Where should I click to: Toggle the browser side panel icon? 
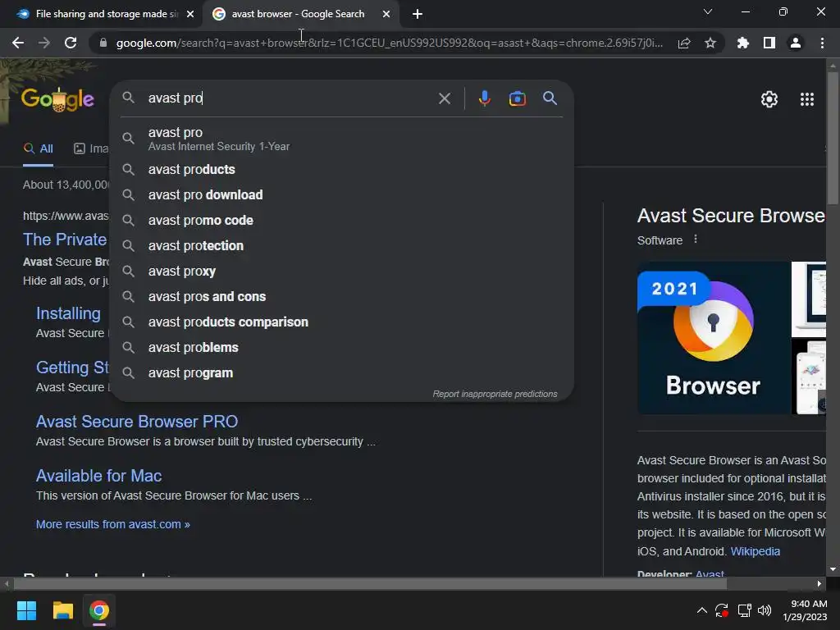(x=769, y=43)
